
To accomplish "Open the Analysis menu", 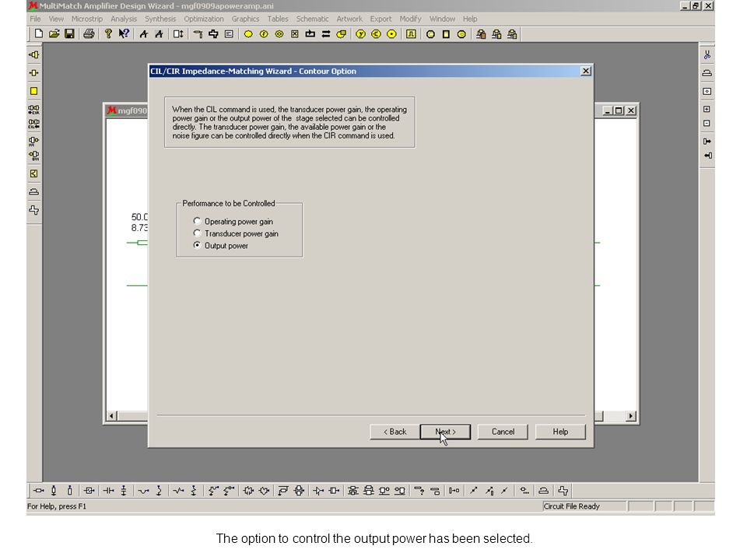I will point(124,19).
